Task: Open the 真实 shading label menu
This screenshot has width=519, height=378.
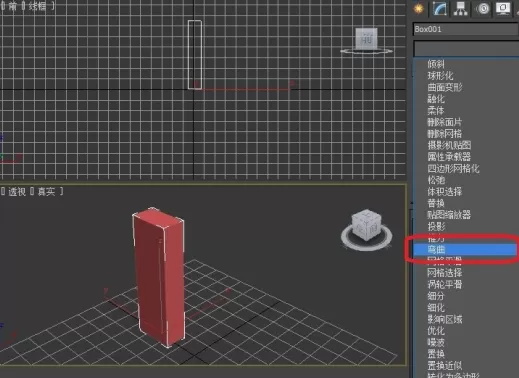Action: pos(46,192)
